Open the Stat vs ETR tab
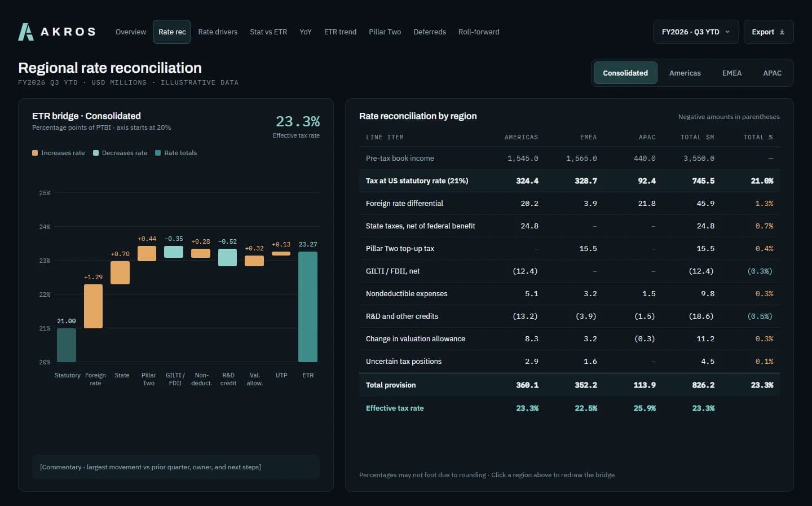Image resolution: width=812 pixels, height=506 pixels. point(268,32)
